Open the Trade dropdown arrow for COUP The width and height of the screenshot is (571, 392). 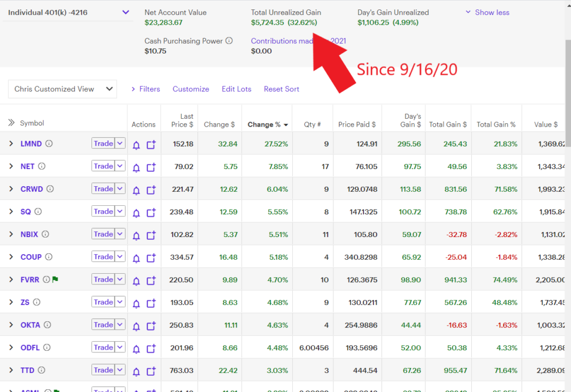[120, 257]
